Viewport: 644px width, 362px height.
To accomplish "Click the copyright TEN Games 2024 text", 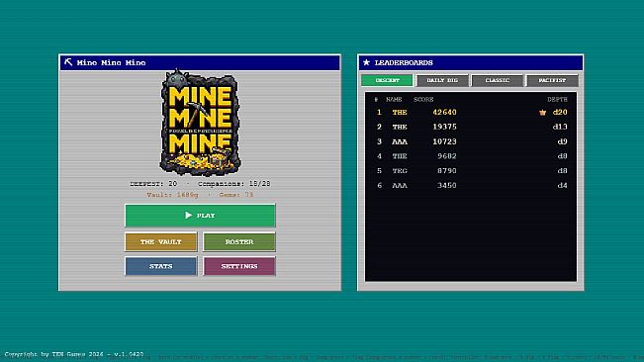I will click(74, 354).
